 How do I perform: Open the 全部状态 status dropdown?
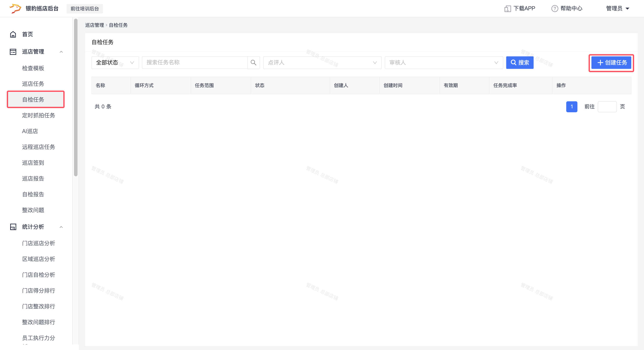click(115, 62)
